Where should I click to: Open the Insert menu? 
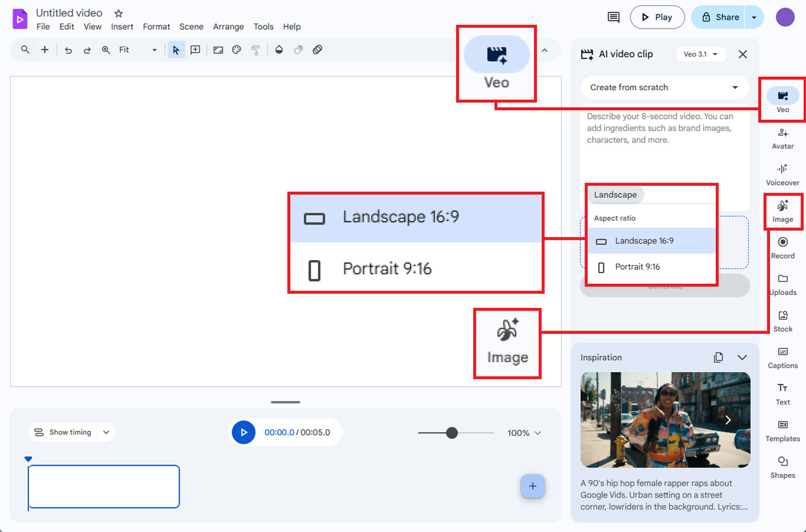click(122, 26)
